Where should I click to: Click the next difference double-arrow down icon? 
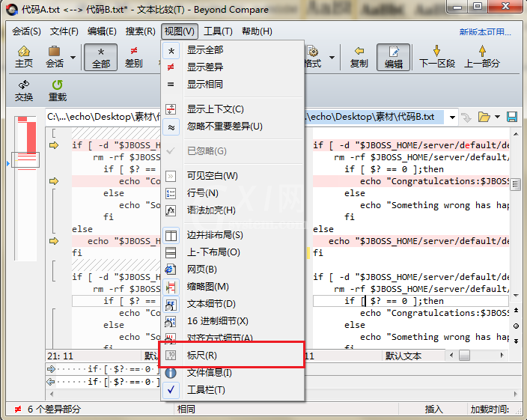tap(516, 341)
